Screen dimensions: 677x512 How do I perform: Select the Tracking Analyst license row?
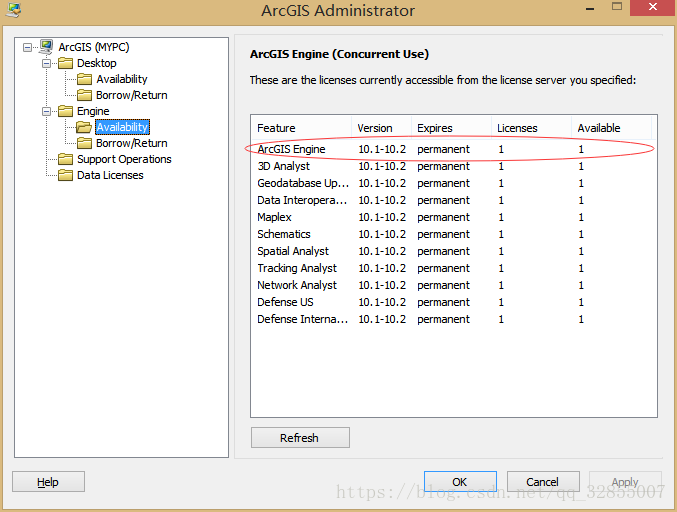pyautogui.click(x=453, y=268)
